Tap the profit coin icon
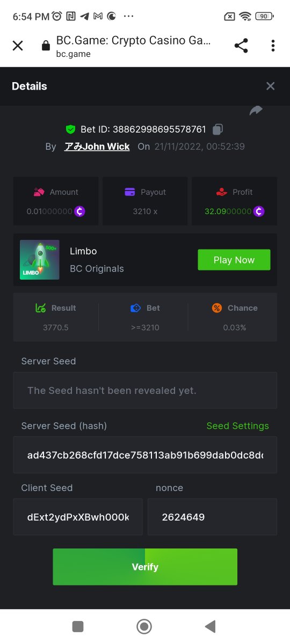 point(259,211)
